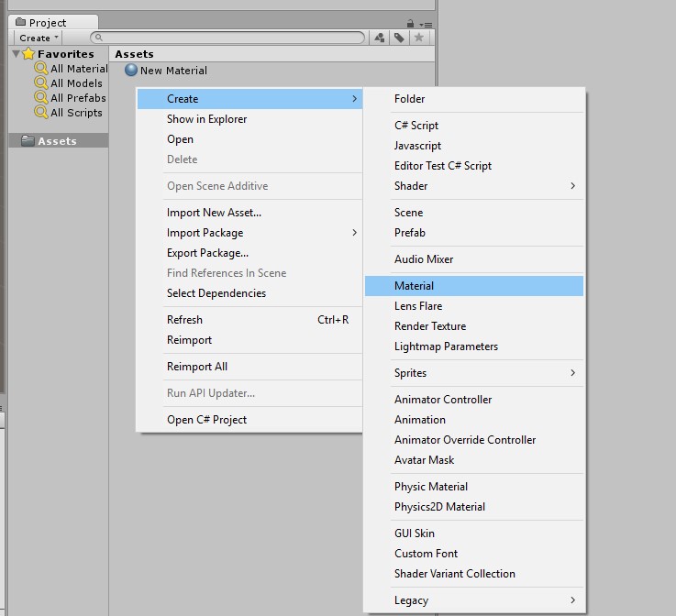
Task: Create an Animator Override Controller
Action: click(x=474, y=440)
